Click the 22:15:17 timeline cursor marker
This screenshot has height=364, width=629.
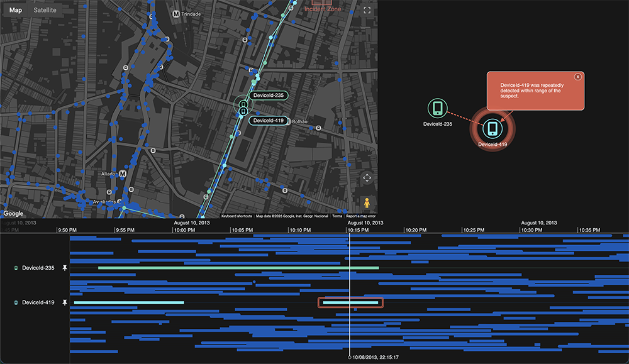[349, 357]
